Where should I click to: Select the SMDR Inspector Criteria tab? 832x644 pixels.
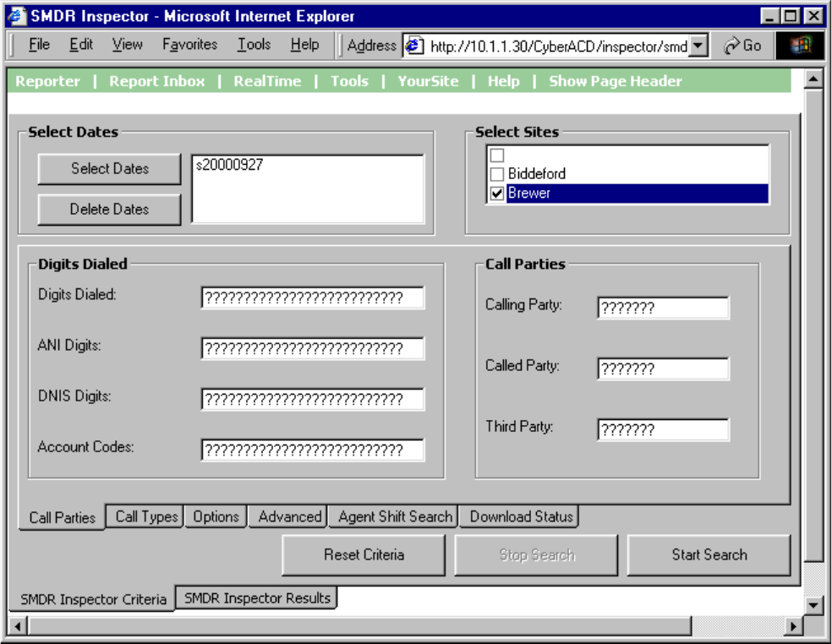click(x=92, y=599)
